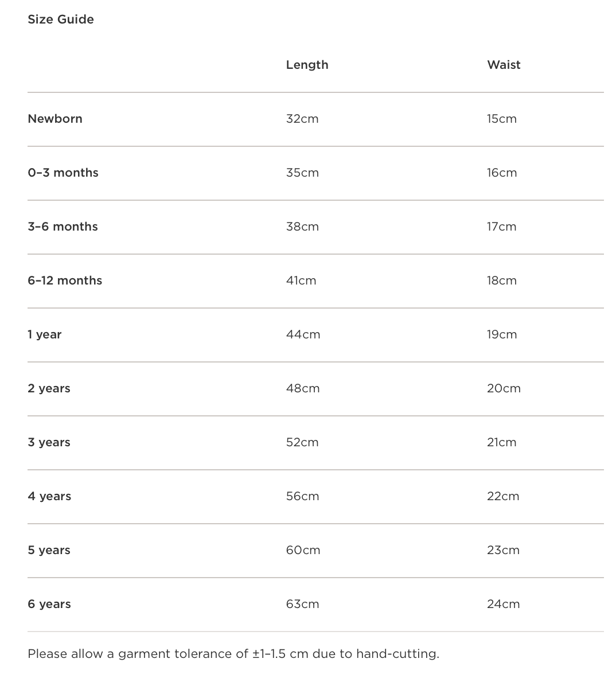Screen dimensions: 616x678
Task: Select the Waist column header
Action: click(504, 65)
